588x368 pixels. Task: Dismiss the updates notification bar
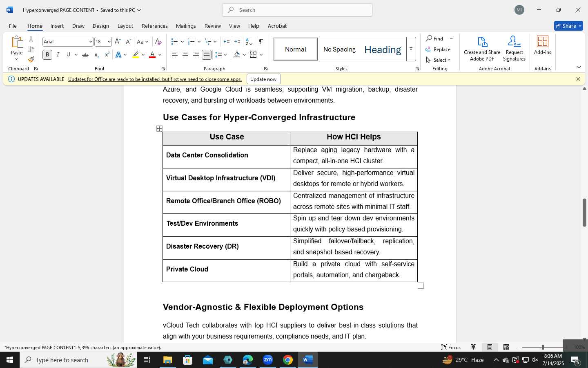click(578, 79)
